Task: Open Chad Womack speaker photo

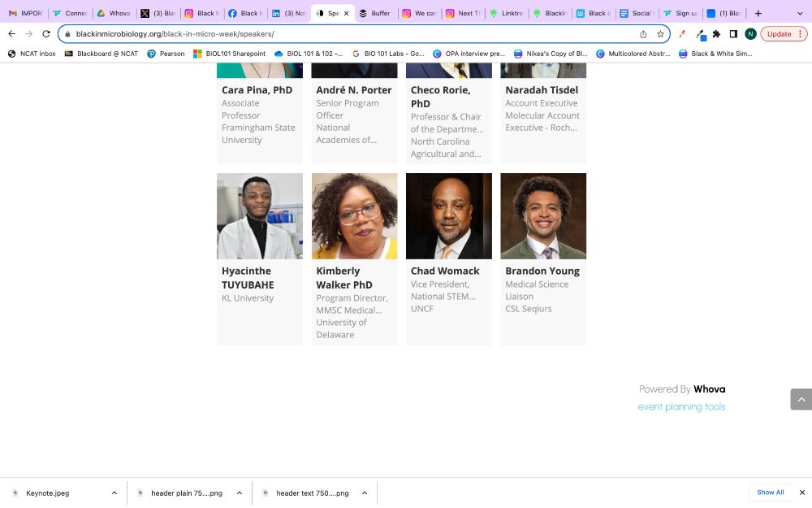Action: point(449,216)
